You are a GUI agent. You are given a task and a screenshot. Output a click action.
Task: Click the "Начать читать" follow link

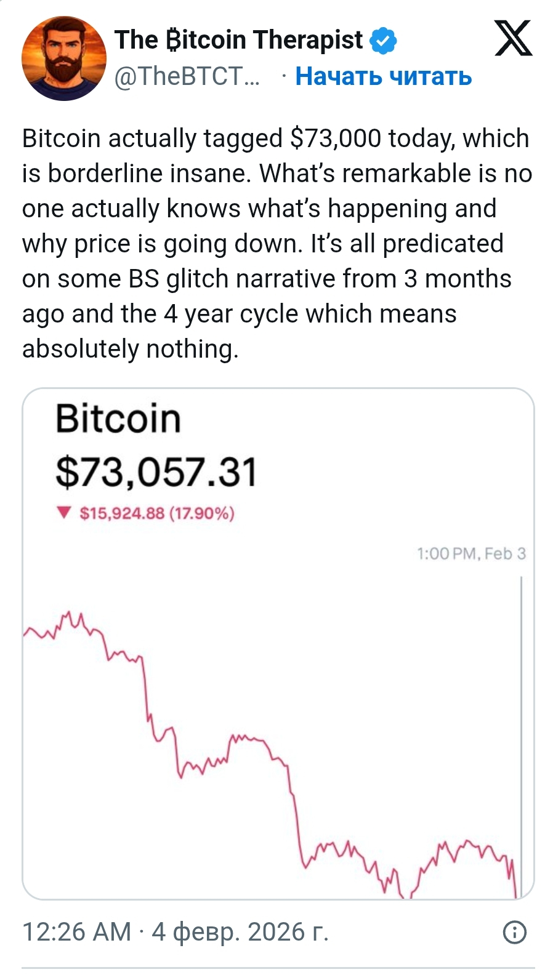click(x=383, y=76)
